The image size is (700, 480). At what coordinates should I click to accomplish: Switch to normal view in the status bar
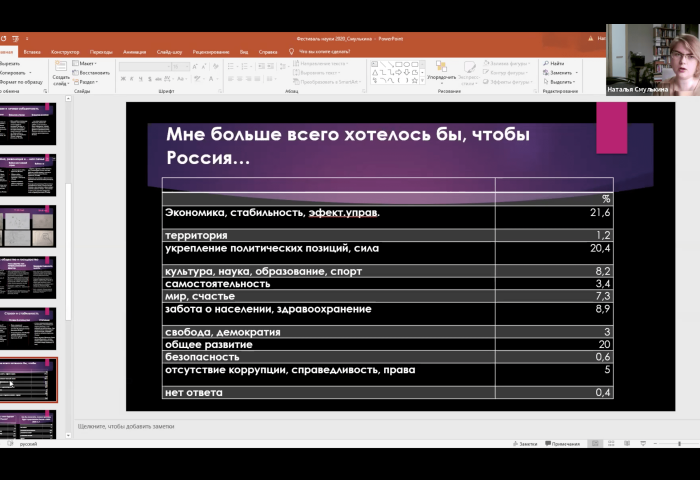(x=595, y=443)
